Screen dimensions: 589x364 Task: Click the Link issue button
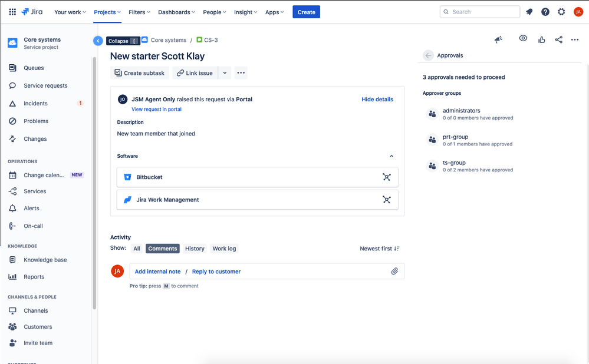click(x=195, y=73)
